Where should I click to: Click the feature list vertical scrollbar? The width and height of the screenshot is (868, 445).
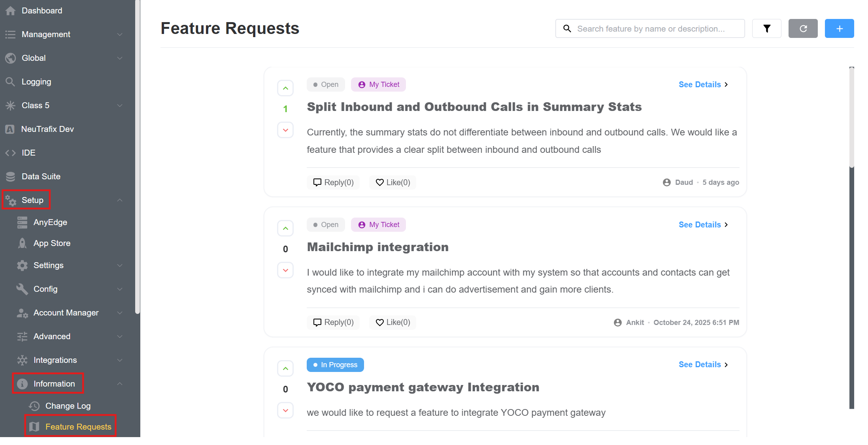pyautogui.click(x=851, y=118)
